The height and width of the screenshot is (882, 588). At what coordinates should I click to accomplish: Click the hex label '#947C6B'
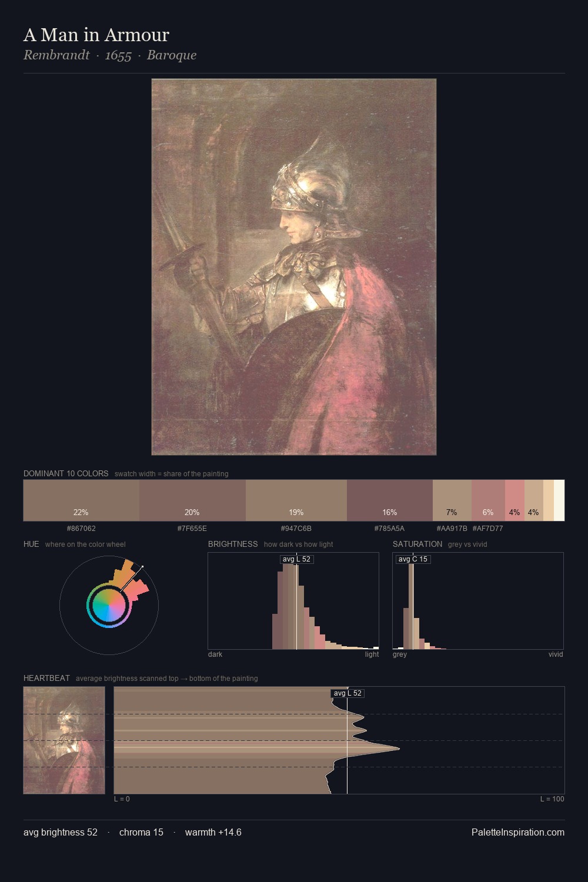coord(296,529)
